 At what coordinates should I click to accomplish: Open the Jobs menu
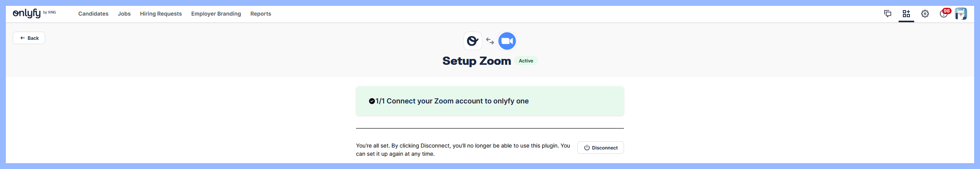point(124,14)
